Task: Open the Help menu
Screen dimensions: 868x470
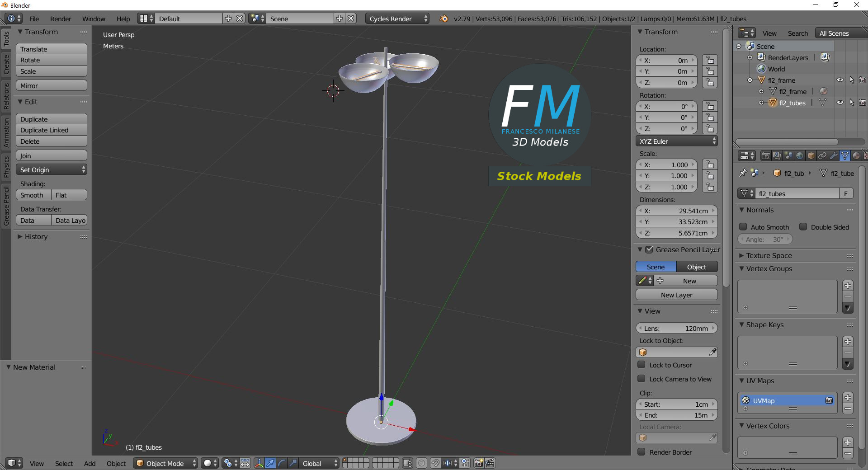Action: 123,19
